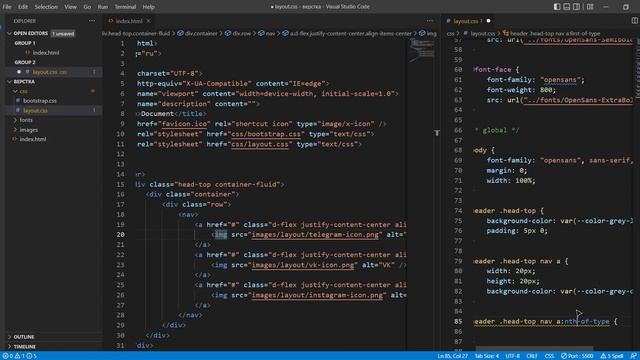
Task: Toggle bottom panel layout icon
Action: (x=567, y=7)
